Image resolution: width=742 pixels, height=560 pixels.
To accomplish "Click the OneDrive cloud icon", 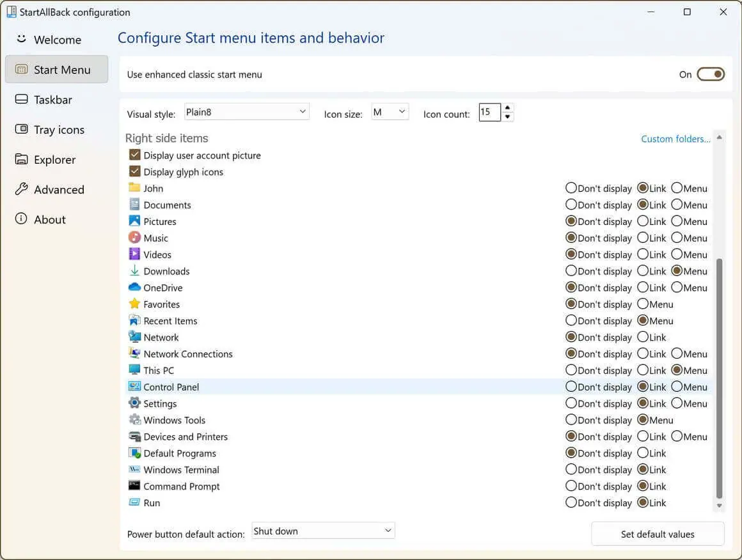I will [x=134, y=287].
